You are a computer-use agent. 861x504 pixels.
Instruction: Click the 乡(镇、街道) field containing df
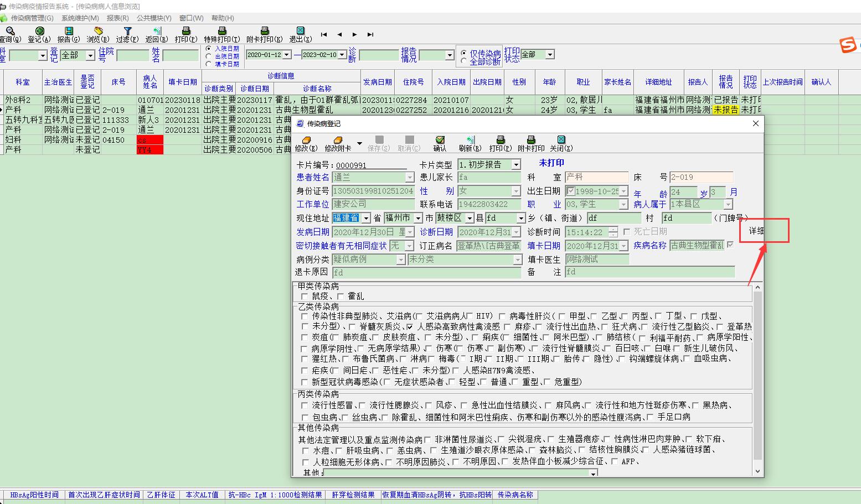(614, 218)
